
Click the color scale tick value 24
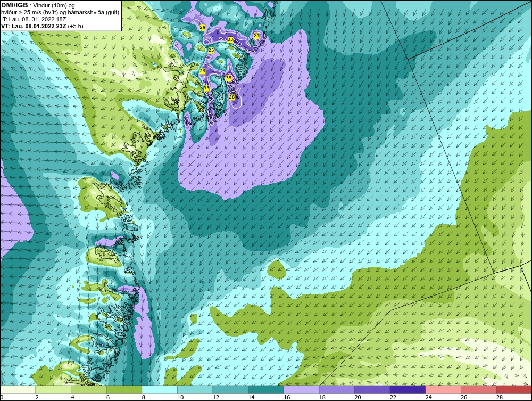(x=428, y=397)
